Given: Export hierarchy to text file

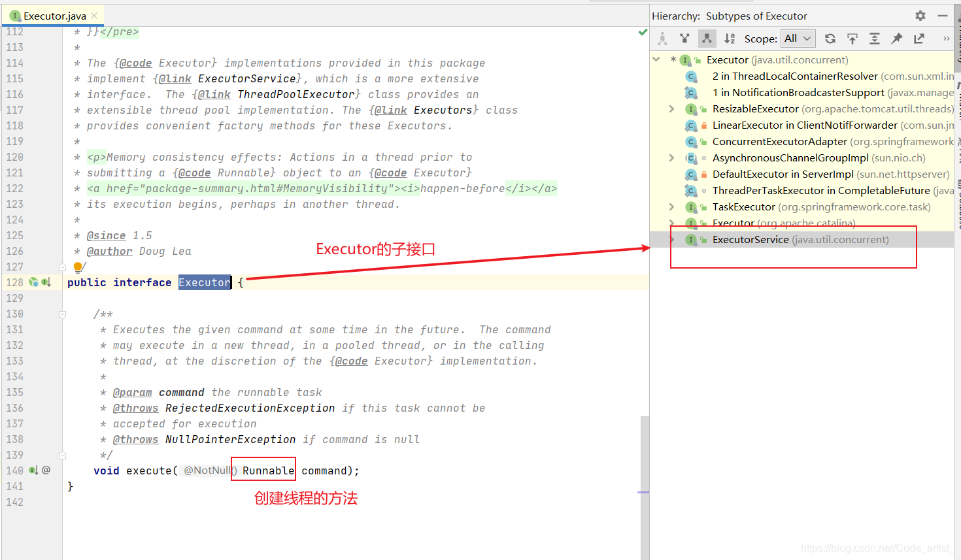Looking at the screenshot, I should (919, 39).
